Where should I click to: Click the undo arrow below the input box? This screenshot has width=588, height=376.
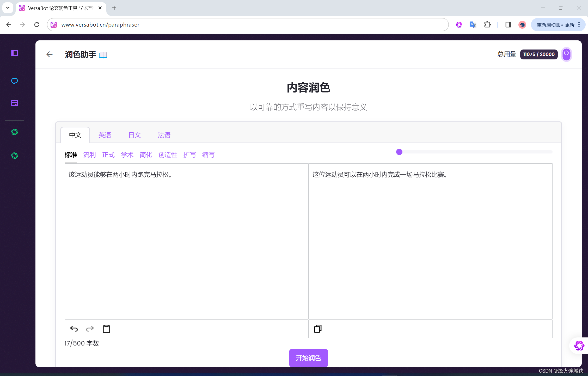[74, 329]
